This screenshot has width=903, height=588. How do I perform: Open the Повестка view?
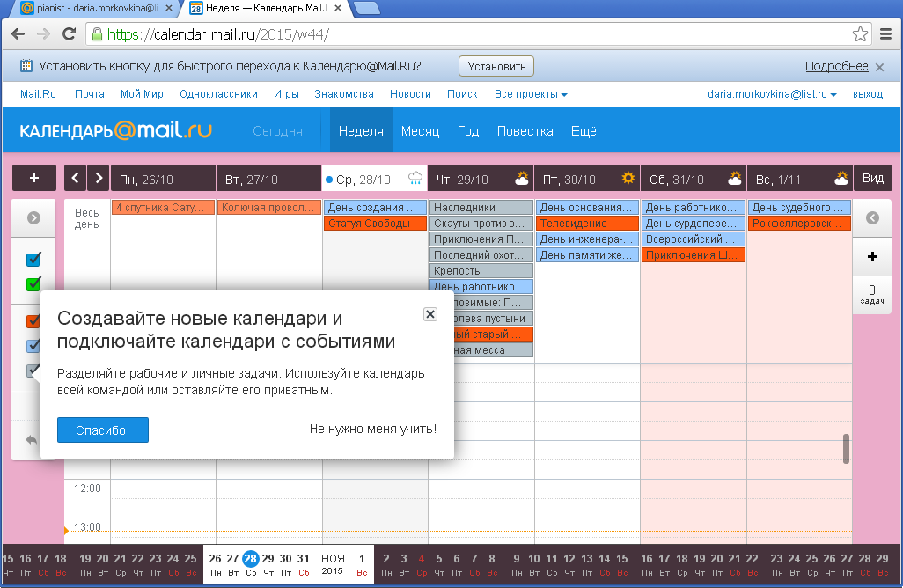click(525, 131)
